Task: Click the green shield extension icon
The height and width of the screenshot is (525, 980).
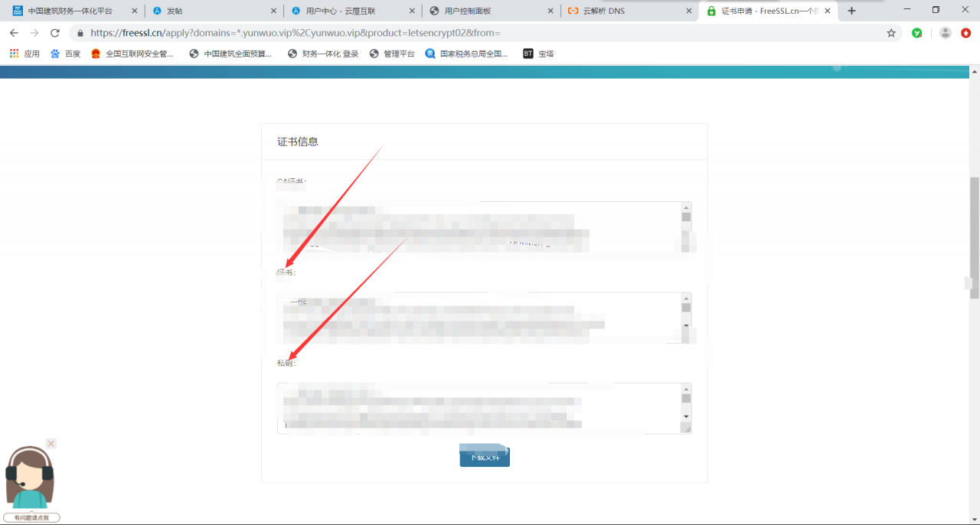Action: [x=916, y=33]
